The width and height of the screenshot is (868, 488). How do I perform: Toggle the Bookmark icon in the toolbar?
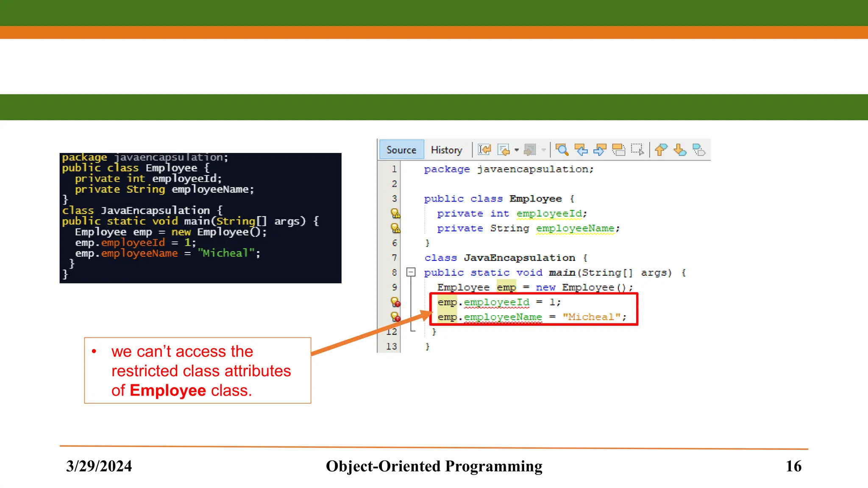pyautogui.click(x=698, y=150)
